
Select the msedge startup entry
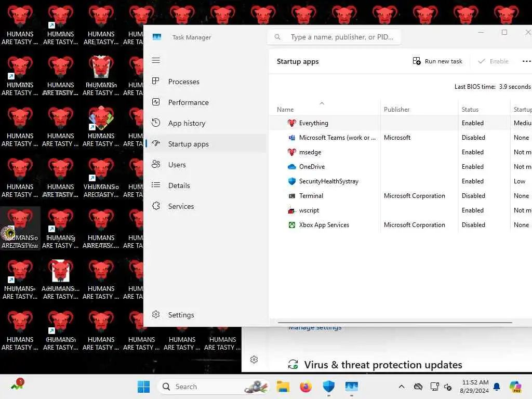pos(401,152)
